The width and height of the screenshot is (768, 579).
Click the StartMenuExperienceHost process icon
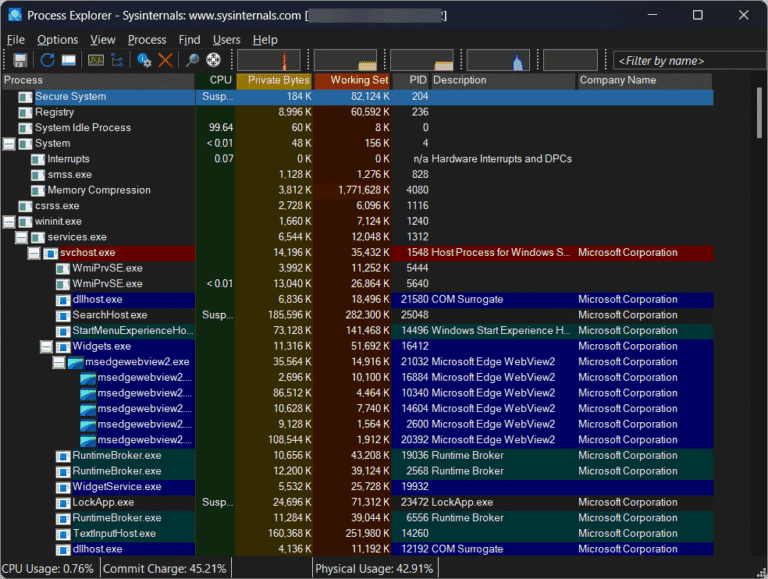tap(63, 331)
